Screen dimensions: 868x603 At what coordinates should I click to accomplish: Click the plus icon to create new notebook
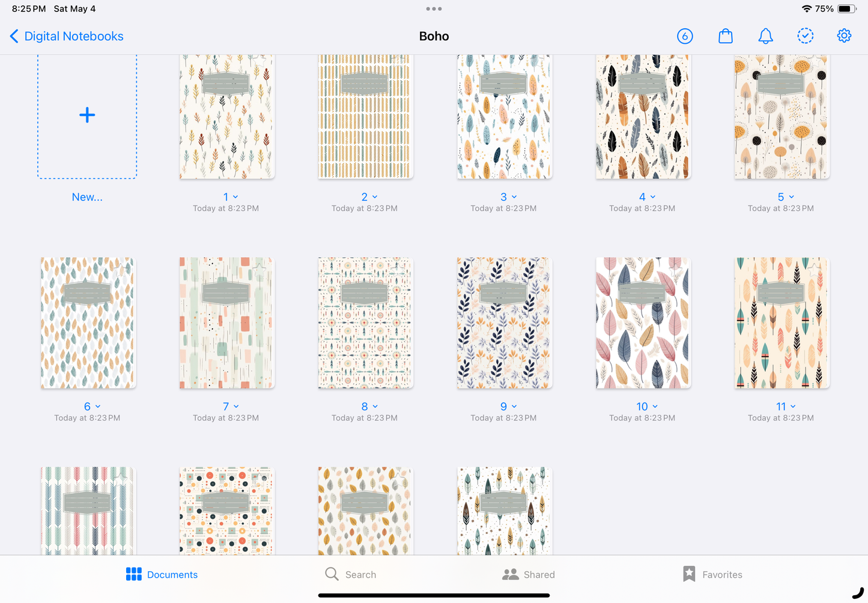tap(87, 115)
